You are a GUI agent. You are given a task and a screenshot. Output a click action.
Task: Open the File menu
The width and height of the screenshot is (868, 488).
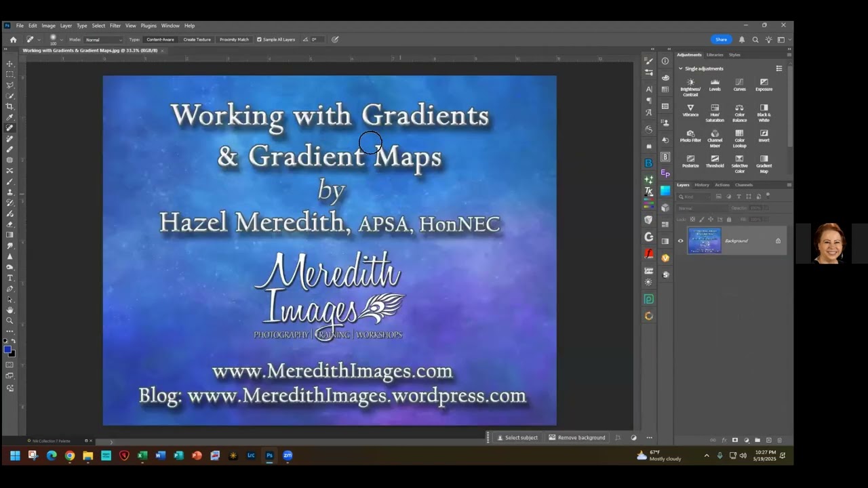[x=20, y=26]
